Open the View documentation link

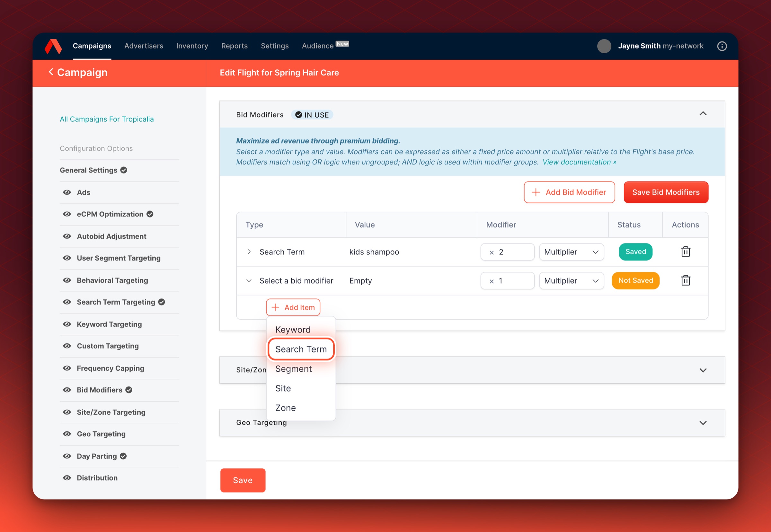[x=579, y=162]
